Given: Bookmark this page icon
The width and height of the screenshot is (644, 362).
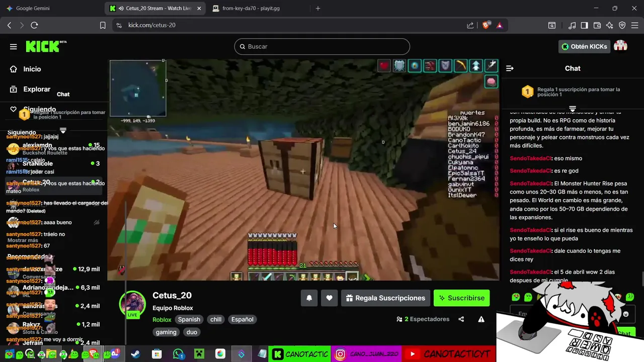Looking at the screenshot, I should pyautogui.click(x=103, y=25).
